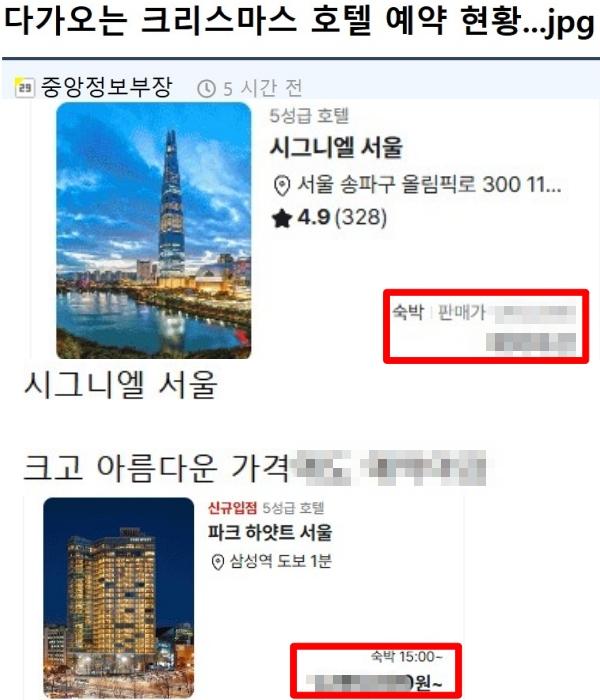
Task: Click the author name 중앙정보부장
Action: (106, 87)
